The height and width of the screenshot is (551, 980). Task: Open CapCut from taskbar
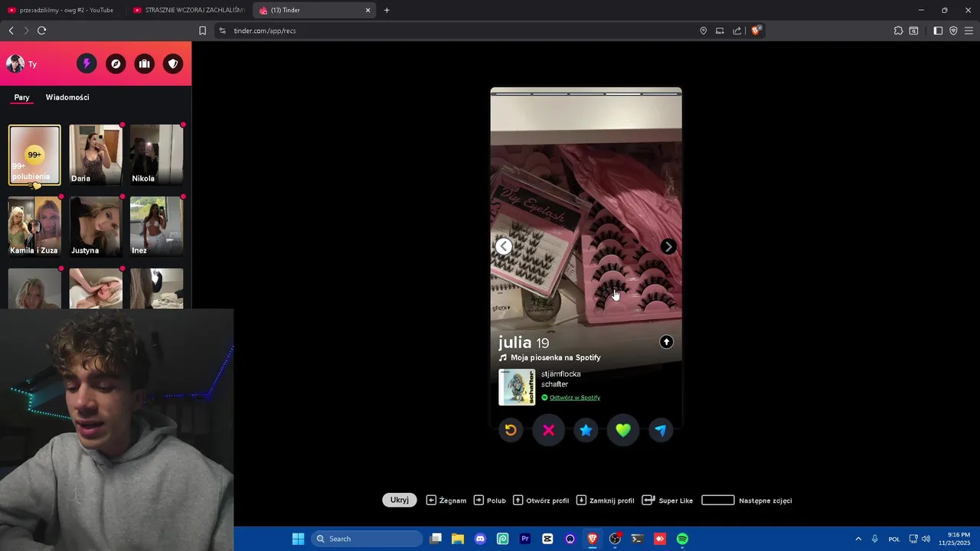coord(547,539)
